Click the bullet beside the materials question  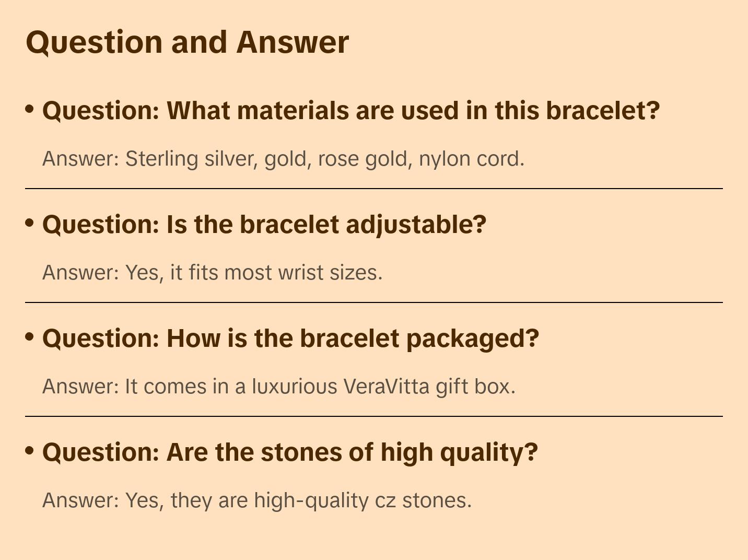30,109
